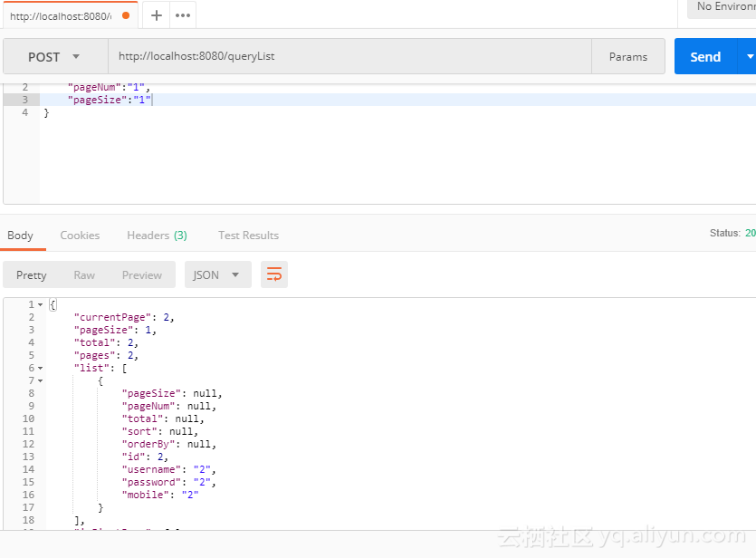Toggle the wrap lines icon in response
Image resolution: width=756 pixels, height=558 pixels.
[x=274, y=274]
